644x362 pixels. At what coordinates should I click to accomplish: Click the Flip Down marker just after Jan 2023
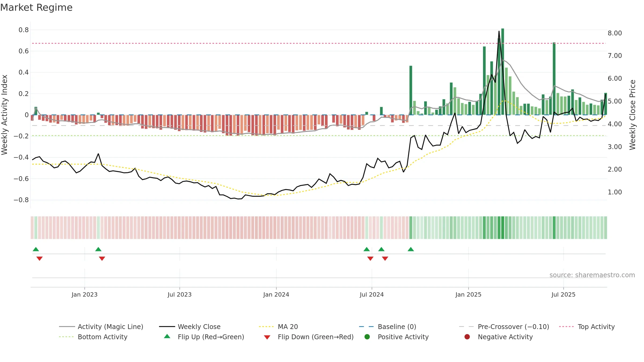[x=102, y=258]
